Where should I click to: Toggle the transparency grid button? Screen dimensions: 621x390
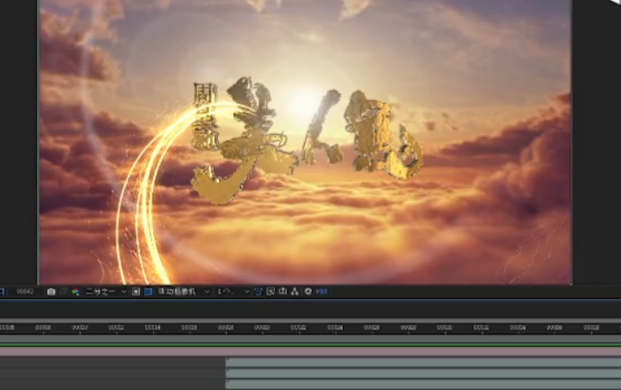[148, 292]
